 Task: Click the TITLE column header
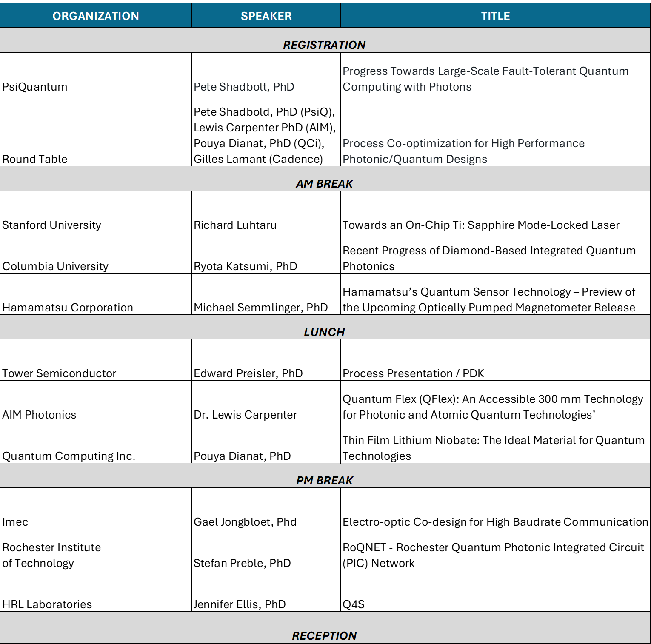point(495,16)
